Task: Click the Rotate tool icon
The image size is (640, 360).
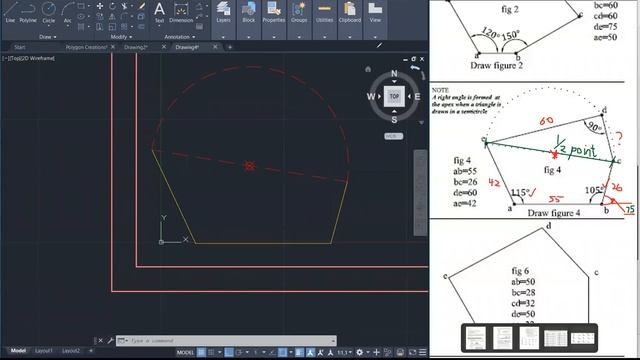Action: [x=112, y=6]
